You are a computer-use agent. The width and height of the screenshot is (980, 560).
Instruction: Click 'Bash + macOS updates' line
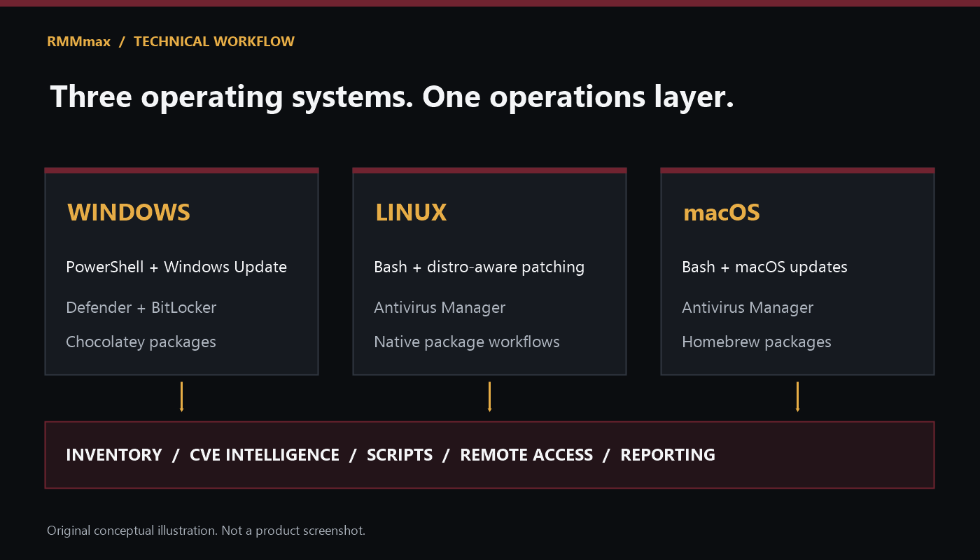pyautogui.click(x=765, y=267)
